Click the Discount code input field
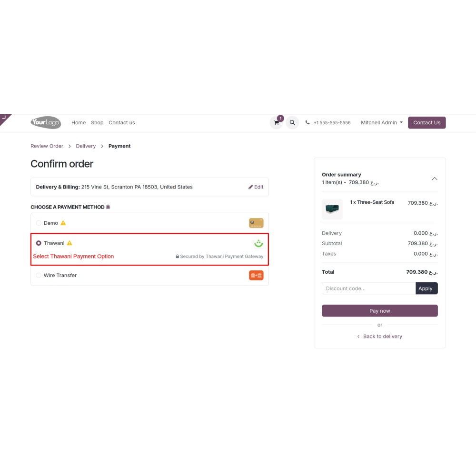Viewport: 476px width, 476px height. (368, 288)
